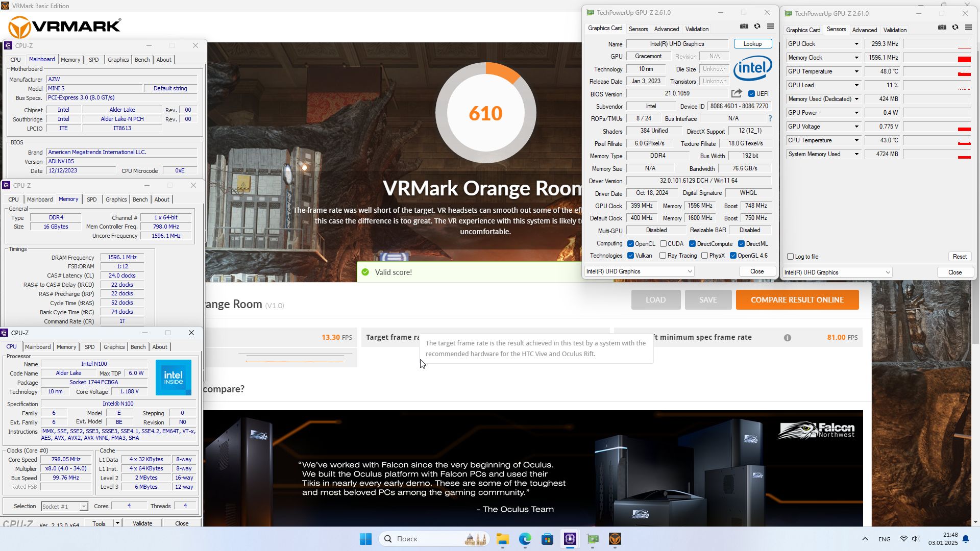The width and height of the screenshot is (980, 551).
Task: Click GPU Voltage sensor graph bar
Action: tap(937, 127)
